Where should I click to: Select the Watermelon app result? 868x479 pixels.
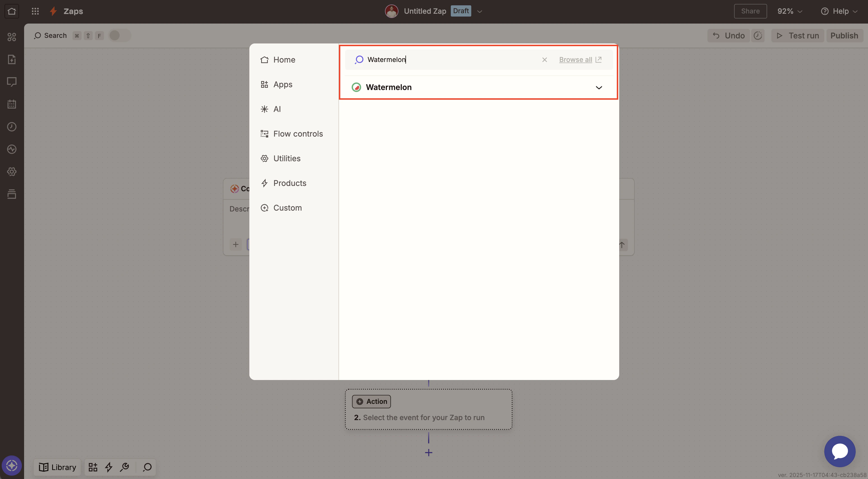(479, 87)
